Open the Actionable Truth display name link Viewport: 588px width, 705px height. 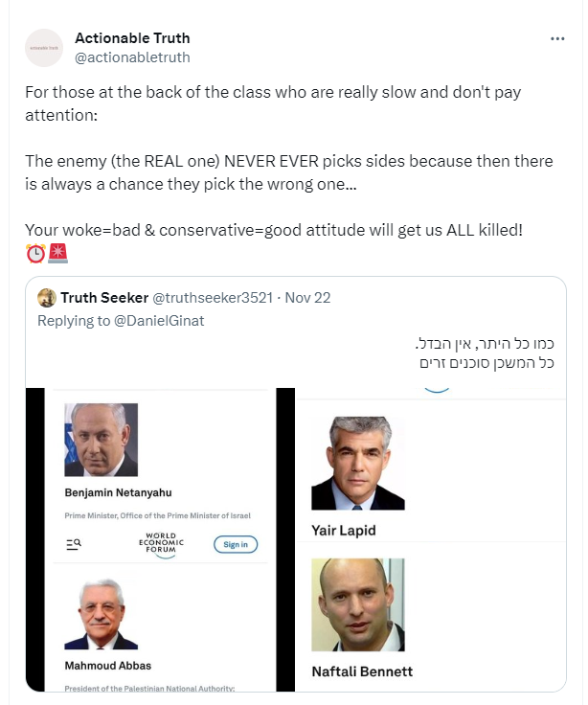(x=132, y=38)
